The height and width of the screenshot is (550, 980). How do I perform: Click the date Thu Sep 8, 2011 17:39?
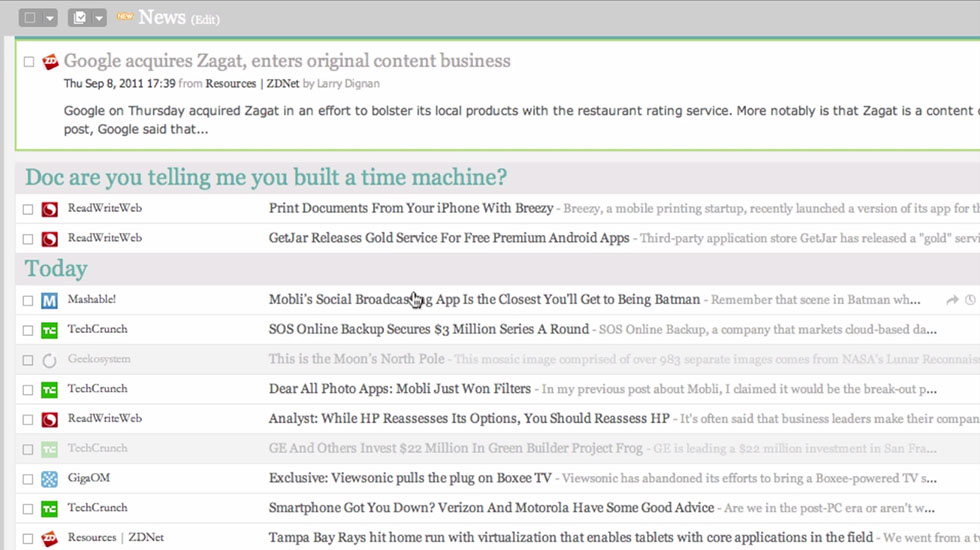coord(119,83)
